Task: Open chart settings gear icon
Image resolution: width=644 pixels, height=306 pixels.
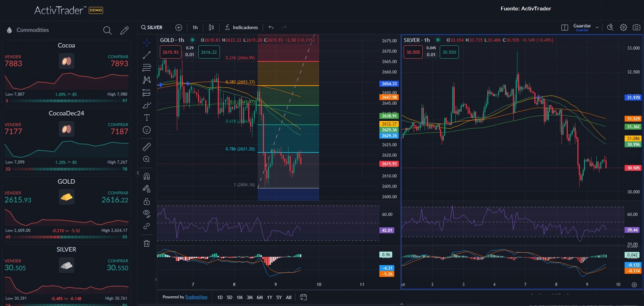Action: coord(623,27)
